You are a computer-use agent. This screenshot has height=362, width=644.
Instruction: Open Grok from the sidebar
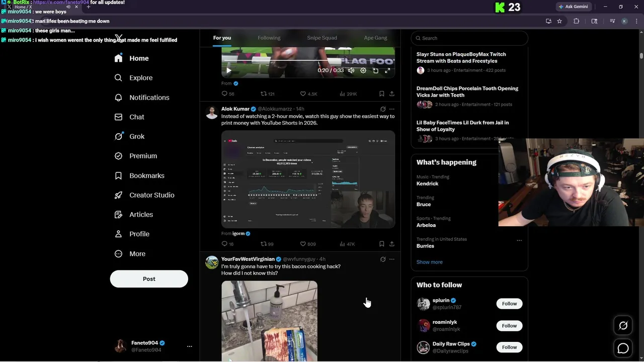[x=129, y=136]
